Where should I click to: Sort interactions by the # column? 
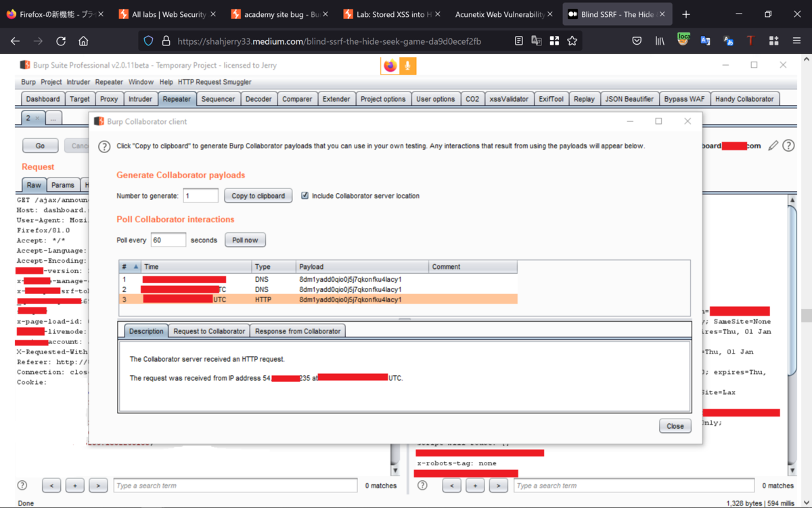(129, 267)
